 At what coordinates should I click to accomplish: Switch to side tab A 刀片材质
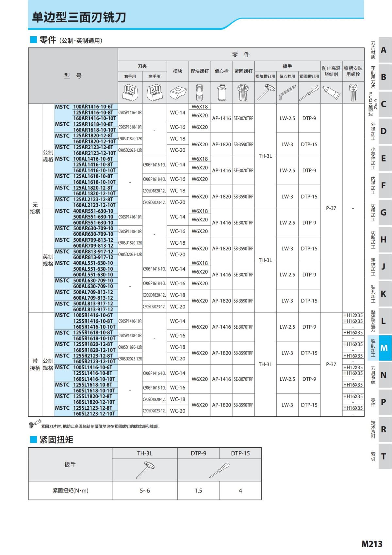[x=379, y=50]
